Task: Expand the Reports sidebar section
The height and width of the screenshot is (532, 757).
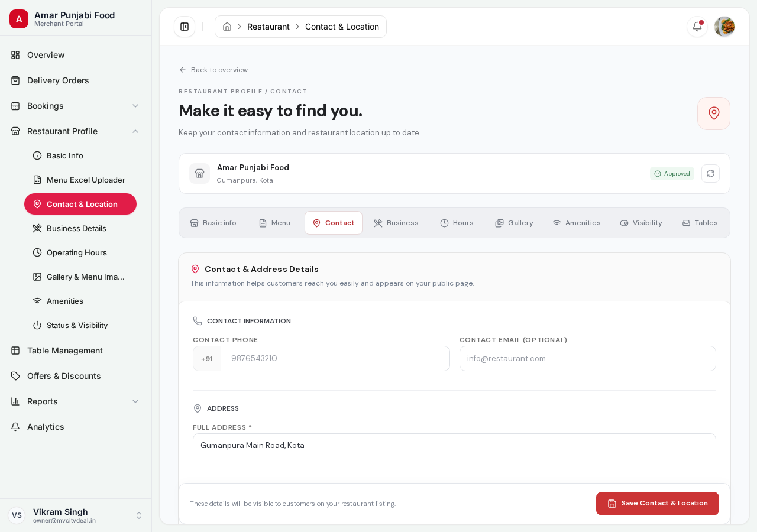Action: pyautogui.click(x=76, y=401)
